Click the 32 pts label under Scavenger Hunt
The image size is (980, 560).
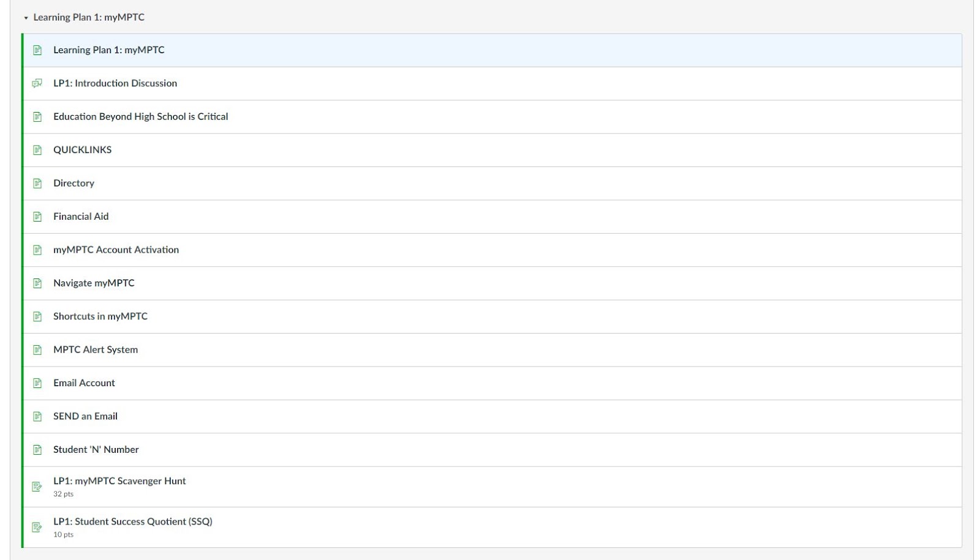point(63,494)
